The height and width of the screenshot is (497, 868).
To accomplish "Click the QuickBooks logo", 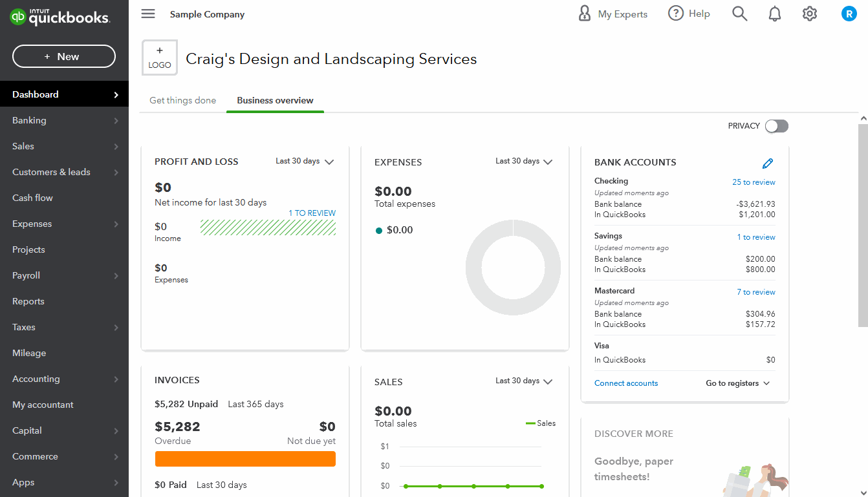I will (x=60, y=16).
